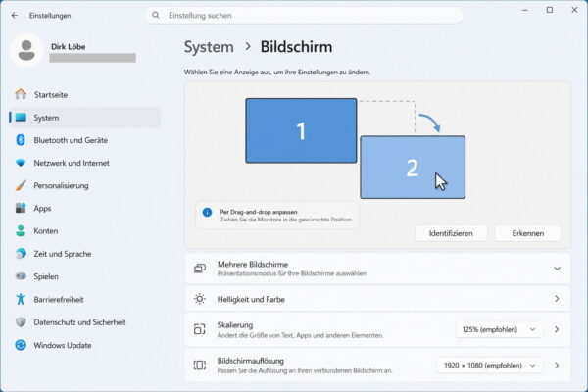Click the Skalierung scaling icon
This screenshot has height=392, width=588.
click(200, 329)
